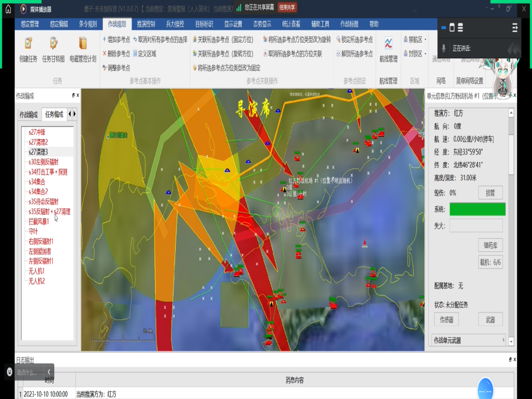Select the s34集合2 task in list
The image size is (532, 399).
(38, 192)
